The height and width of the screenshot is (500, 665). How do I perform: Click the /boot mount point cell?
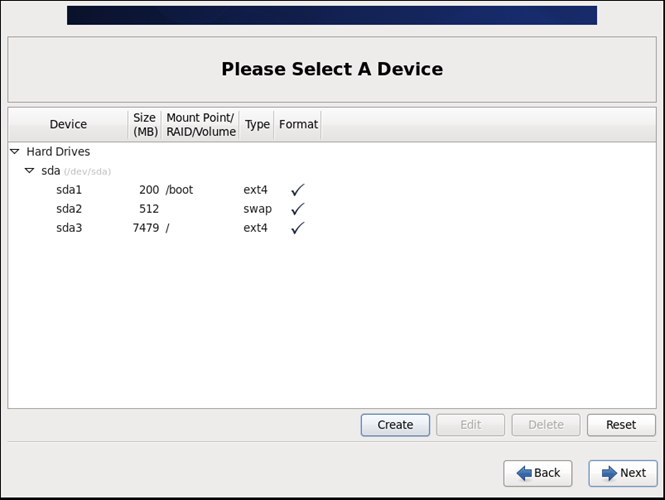coord(179,190)
